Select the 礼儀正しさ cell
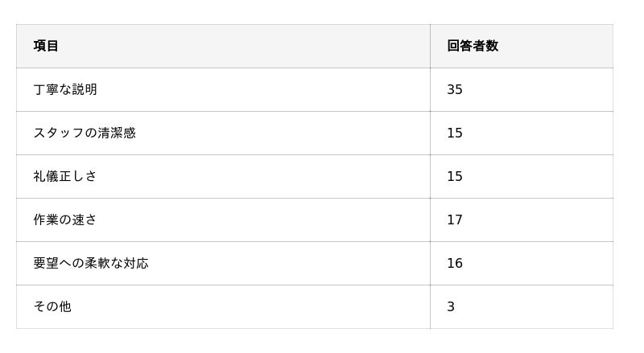 point(65,176)
